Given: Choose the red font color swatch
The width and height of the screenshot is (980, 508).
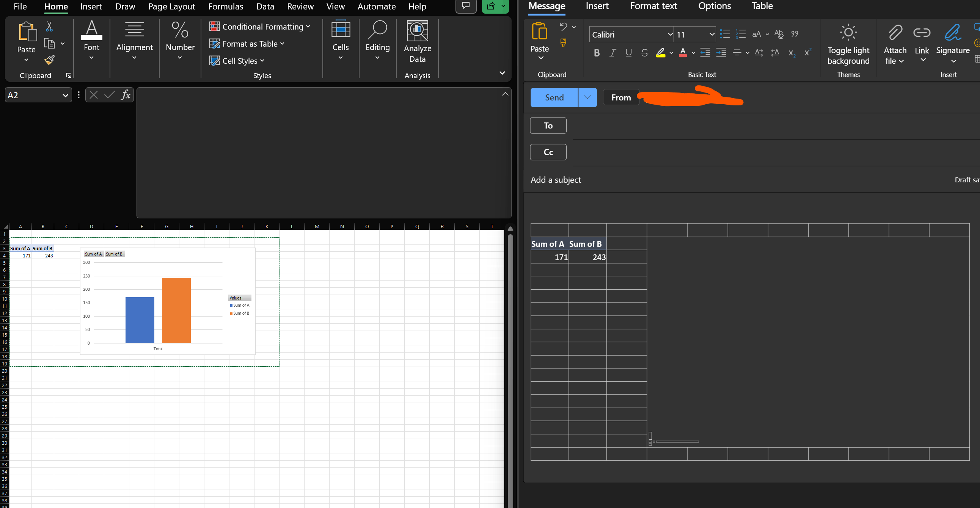Looking at the screenshot, I should tap(683, 53).
